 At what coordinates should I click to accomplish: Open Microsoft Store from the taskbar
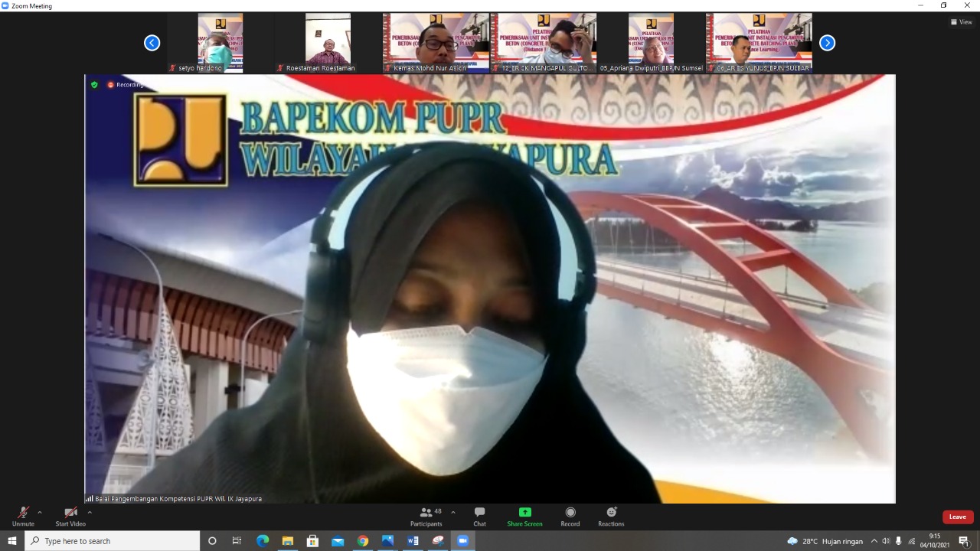(312, 541)
